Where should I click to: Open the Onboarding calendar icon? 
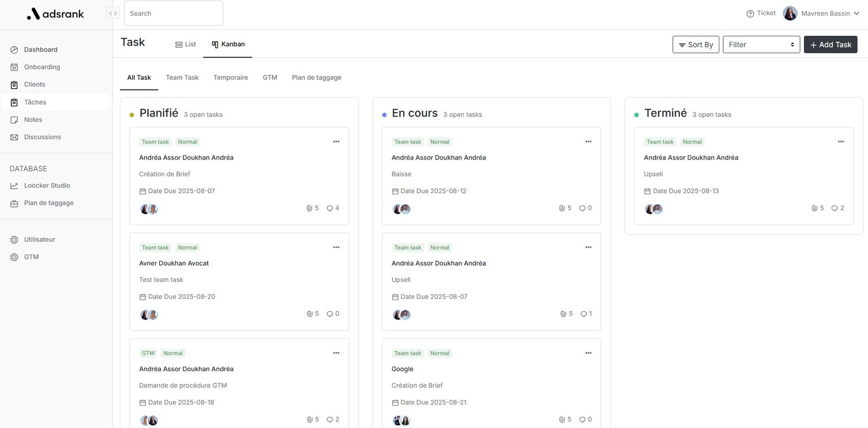[x=14, y=67]
